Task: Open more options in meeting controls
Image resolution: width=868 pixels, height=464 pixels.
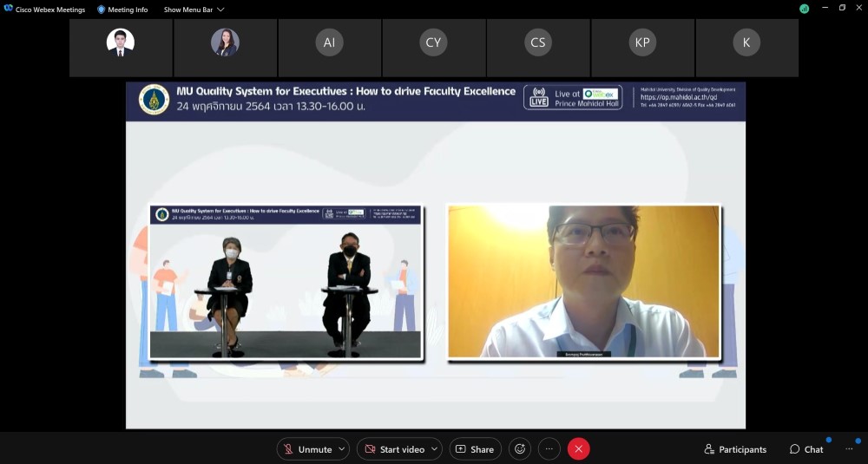Action: coord(549,449)
